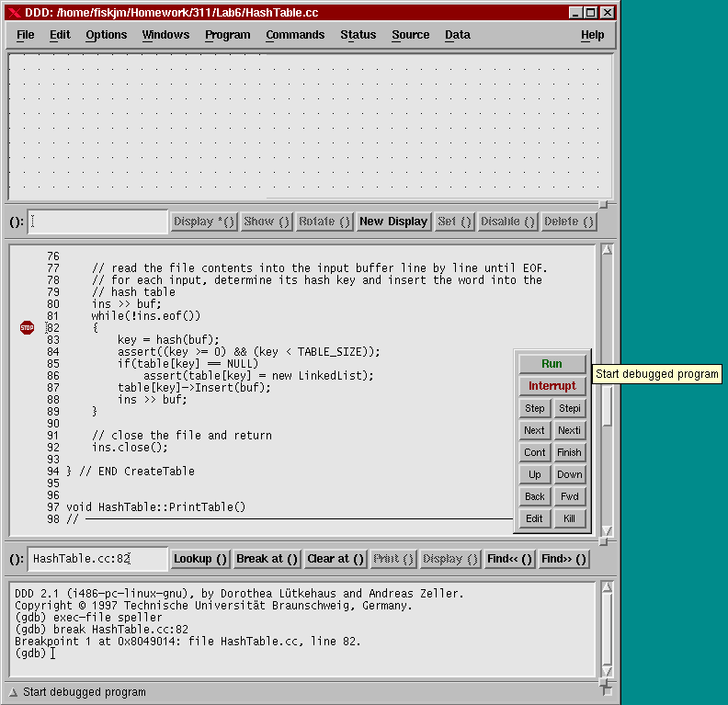Image resolution: width=728 pixels, height=705 pixels.
Task: Click the HashTable.cc:82 argument field
Action: click(97, 559)
